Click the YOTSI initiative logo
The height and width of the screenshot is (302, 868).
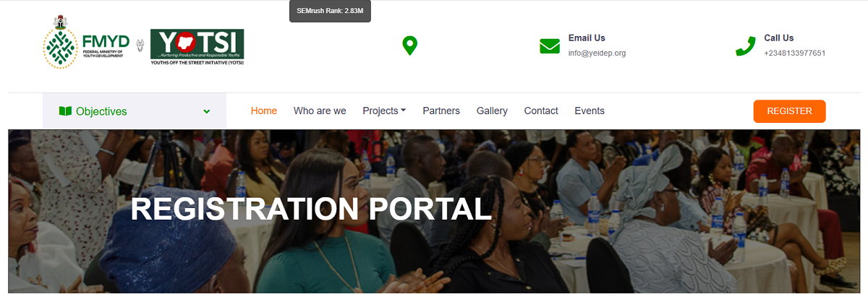[x=197, y=48]
